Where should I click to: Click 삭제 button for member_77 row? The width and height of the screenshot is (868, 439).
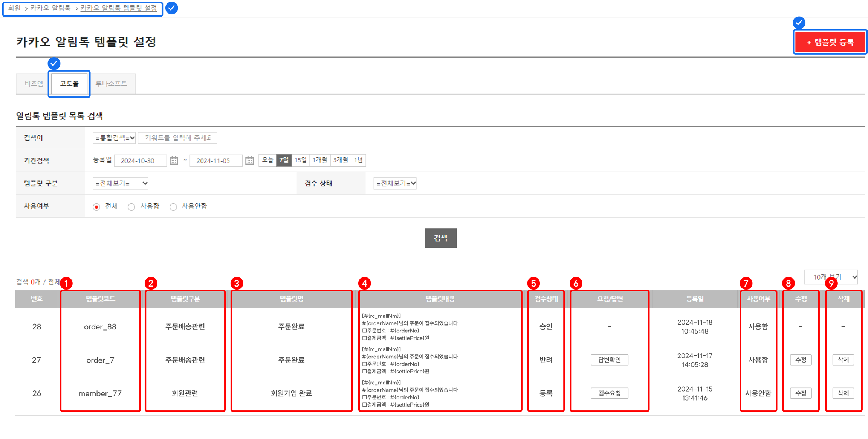click(843, 393)
